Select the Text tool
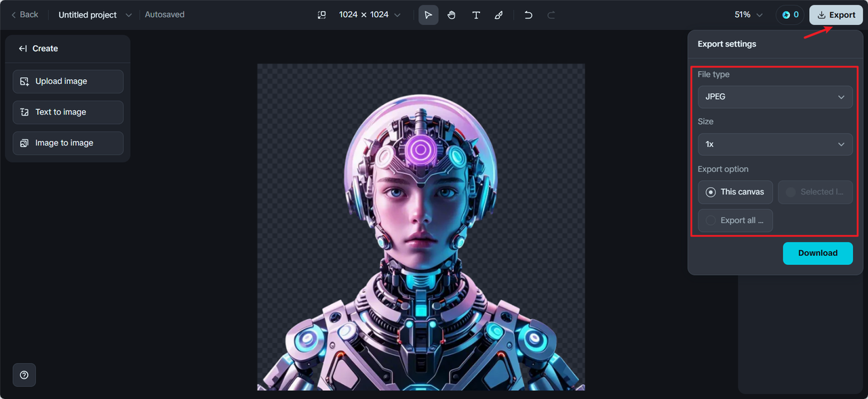The height and width of the screenshot is (399, 868). (476, 15)
